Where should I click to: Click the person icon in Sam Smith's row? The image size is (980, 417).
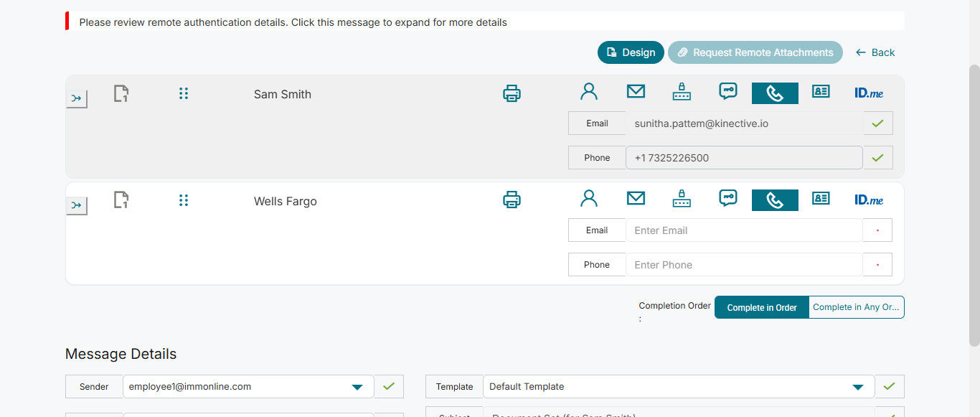coord(589,92)
